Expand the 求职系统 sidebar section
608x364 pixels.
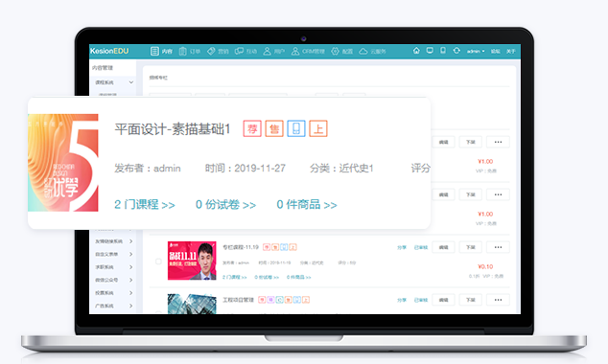tap(114, 267)
